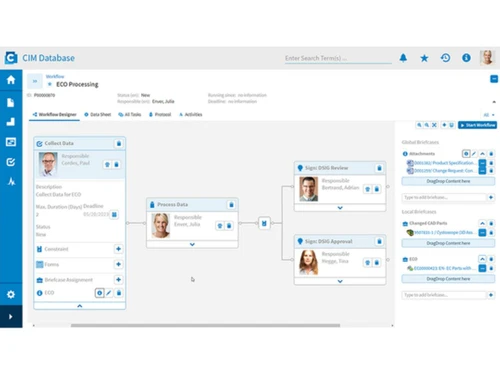
Task: Change responsible person for Hegge, Tina
Action: 367,263
